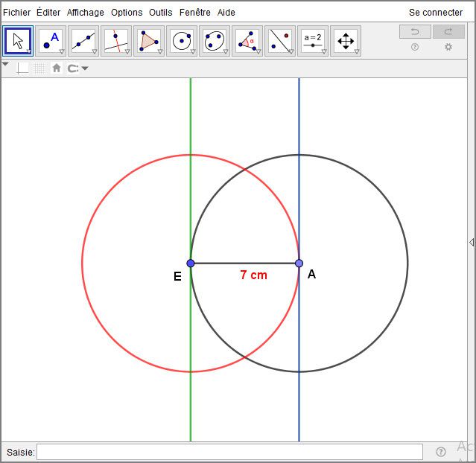Collapse style bar with triangle toggle
The image size is (476, 463).
[5, 64]
